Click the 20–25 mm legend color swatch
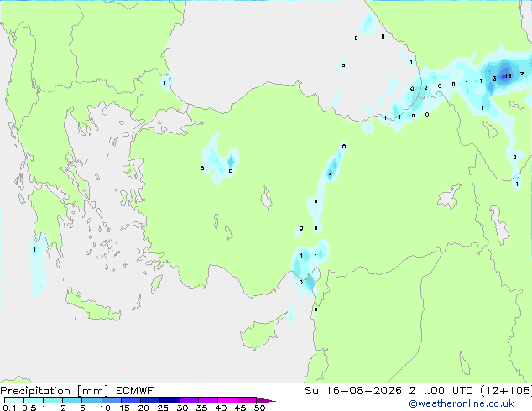The image size is (532, 411). coord(149,400)
